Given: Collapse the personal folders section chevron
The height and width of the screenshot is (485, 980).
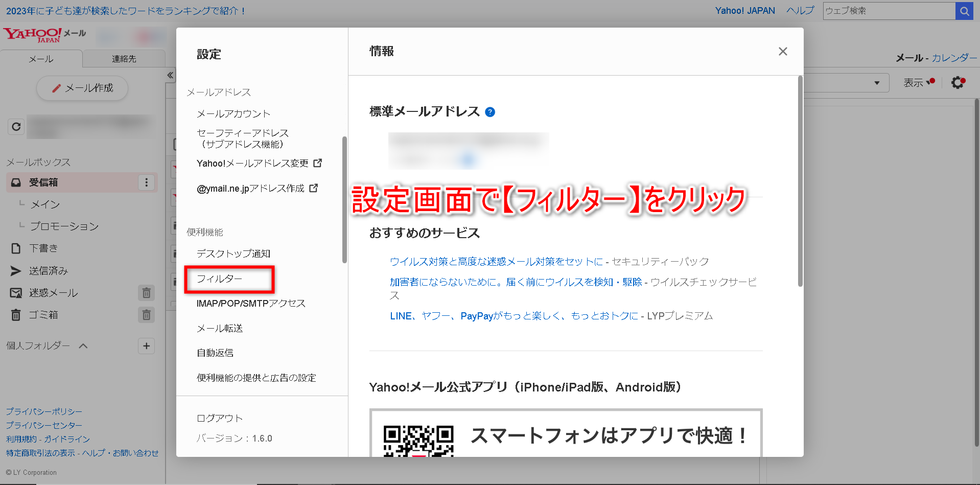Looking at the screenshot, I should pyautogui.click(x=83, y=346).
